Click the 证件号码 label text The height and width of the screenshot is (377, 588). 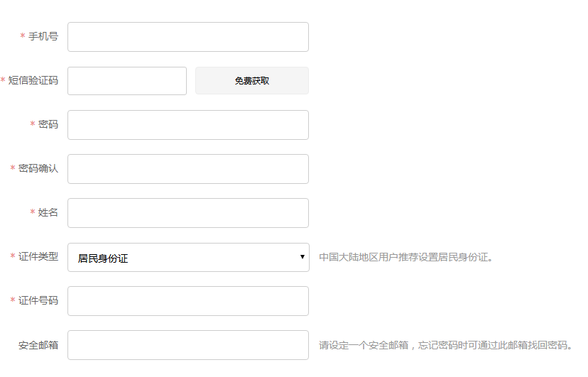tap(38, 300)
